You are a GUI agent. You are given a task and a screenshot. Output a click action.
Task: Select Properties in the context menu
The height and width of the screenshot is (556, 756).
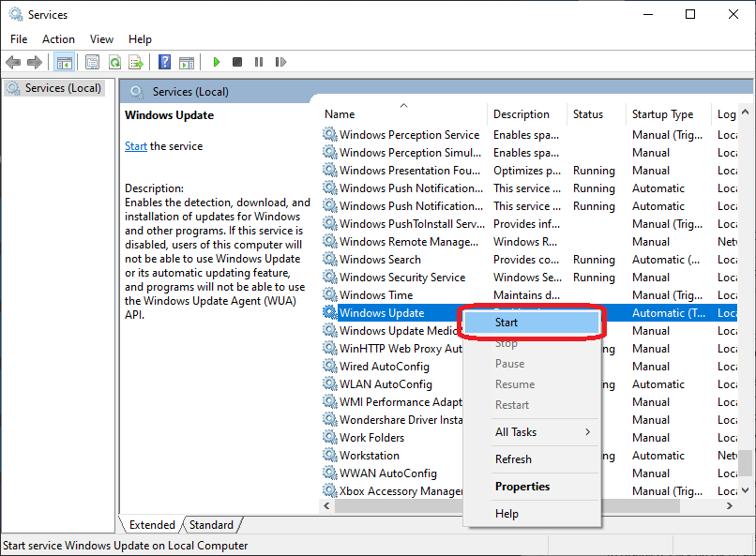click(x=522, y=487)
